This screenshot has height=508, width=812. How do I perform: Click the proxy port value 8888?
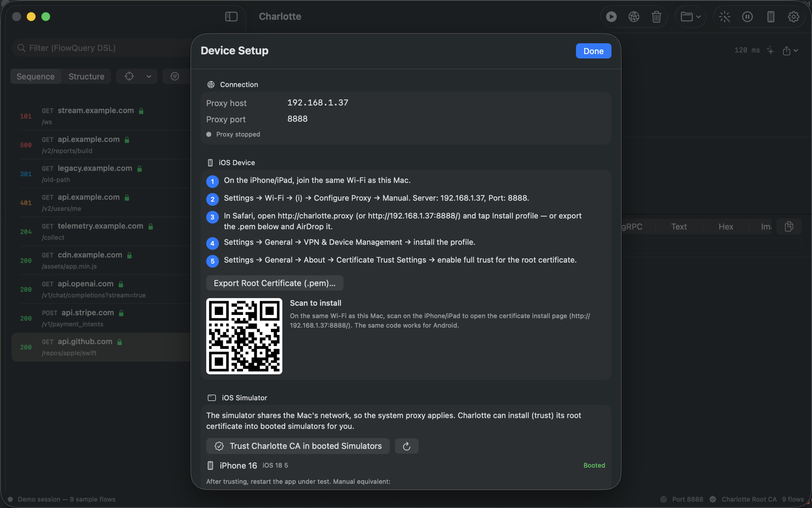297,119
